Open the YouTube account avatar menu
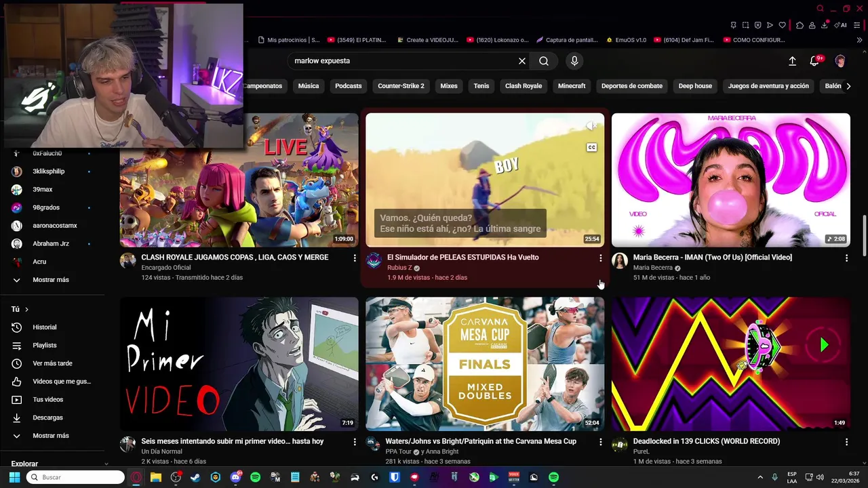Image resolution: width=868 pixels, height=488 pixels. [x=840, y=61]
